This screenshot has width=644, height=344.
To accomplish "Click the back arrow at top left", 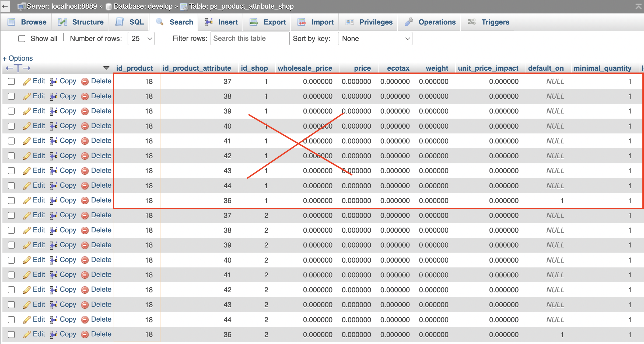I will click(x=5, y=6).
